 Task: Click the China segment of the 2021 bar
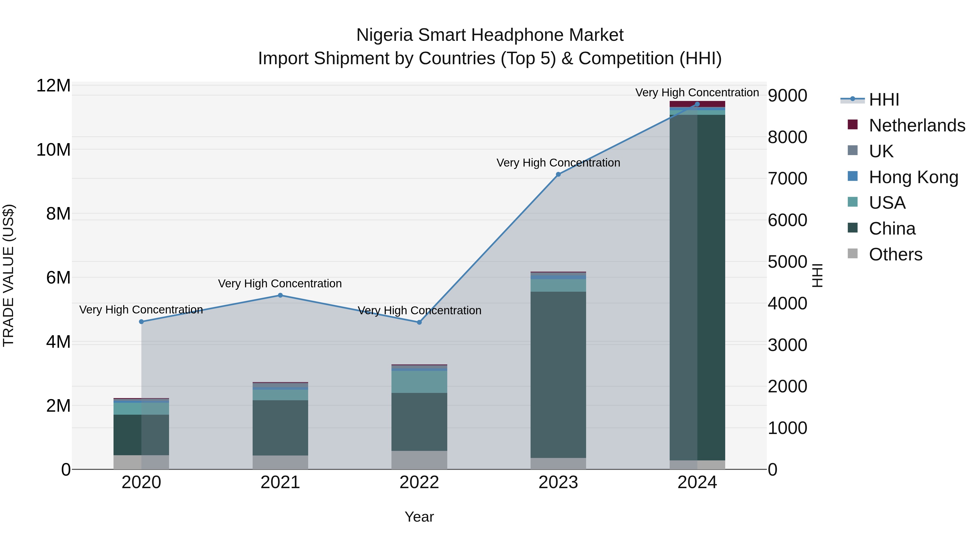(x=280, y=428)
